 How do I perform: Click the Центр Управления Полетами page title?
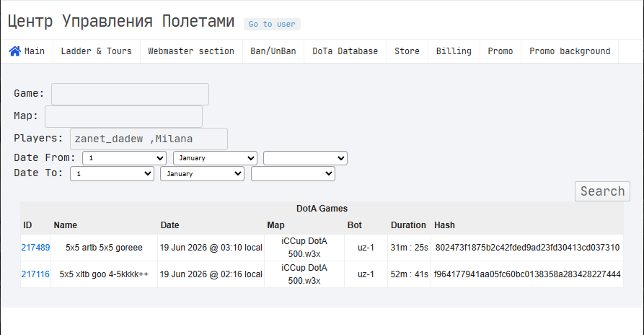pyautogui.click(x=121, y=21)
